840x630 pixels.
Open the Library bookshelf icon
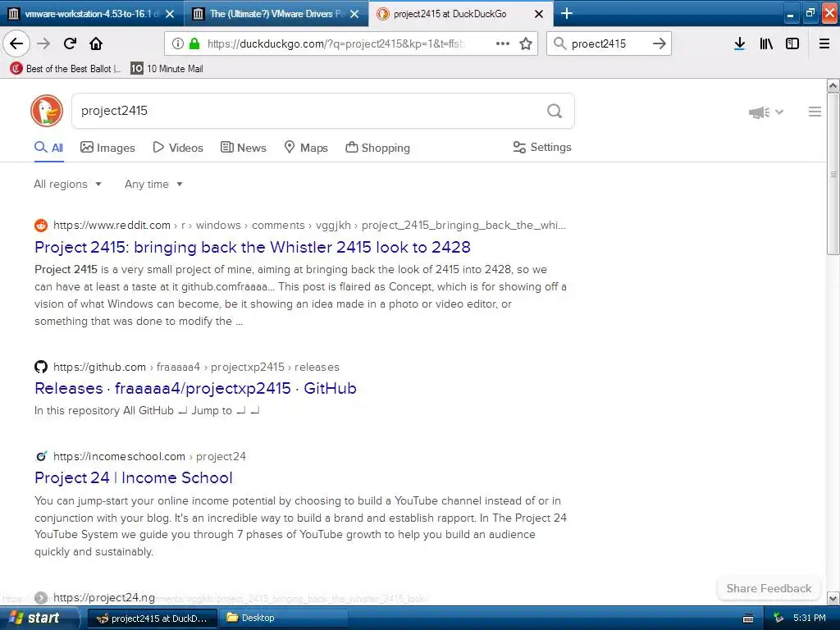(766, 43)
